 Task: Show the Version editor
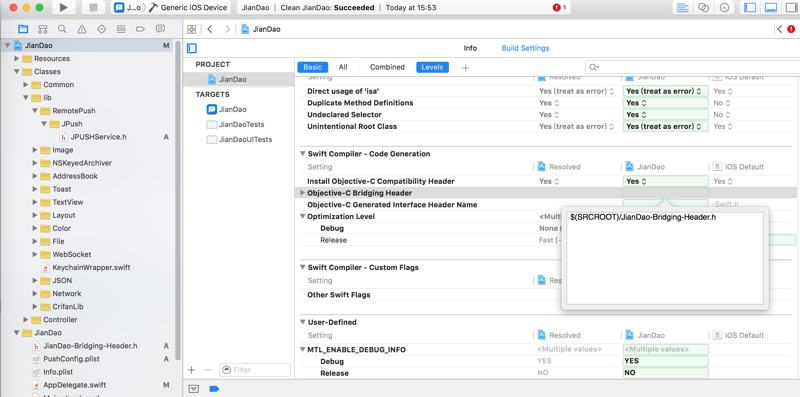[x=724, y=8]
